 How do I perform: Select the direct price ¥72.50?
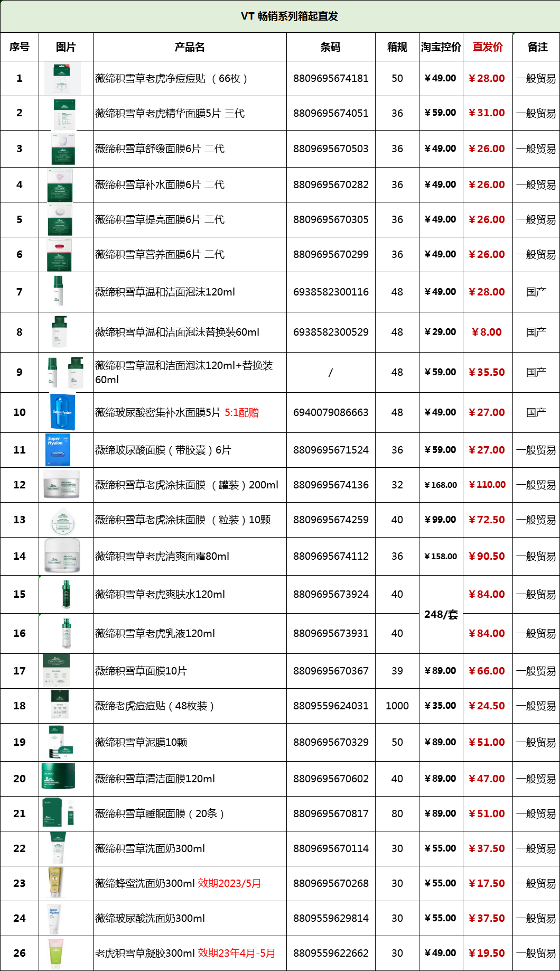[x=487, y=520]
